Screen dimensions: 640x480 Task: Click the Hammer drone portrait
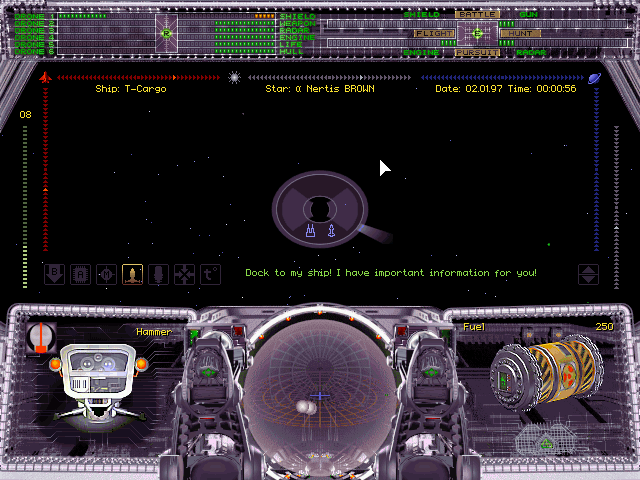pos(98,384)
